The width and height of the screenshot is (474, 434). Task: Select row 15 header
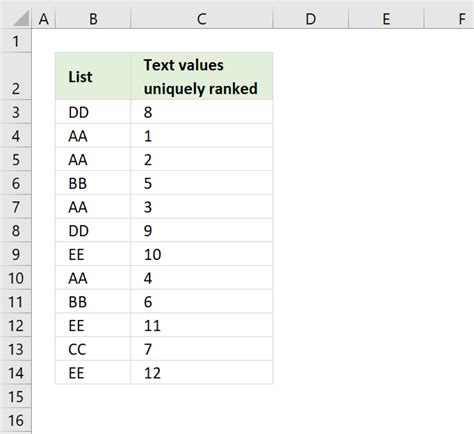(16, 396)
